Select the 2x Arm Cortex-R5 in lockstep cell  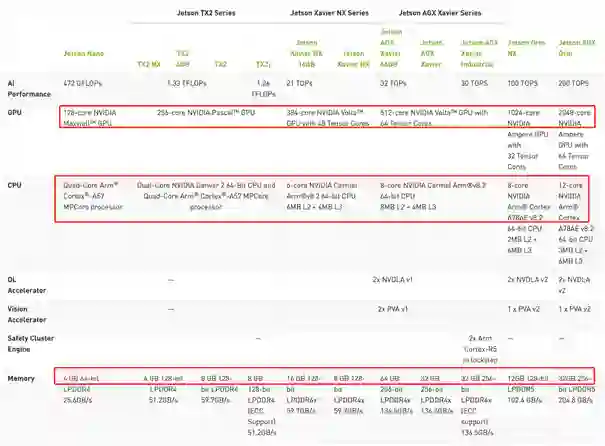(480, 349)
